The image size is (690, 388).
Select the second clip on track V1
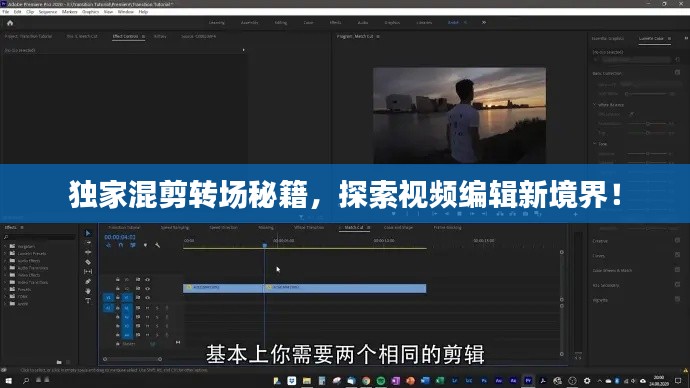(345, 288)
